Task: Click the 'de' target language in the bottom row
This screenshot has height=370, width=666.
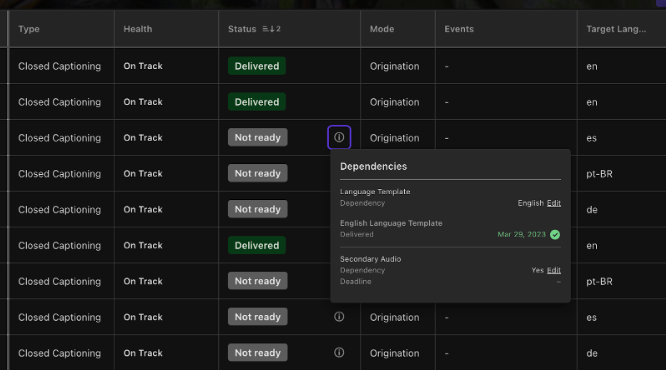Action: point(592,353)
